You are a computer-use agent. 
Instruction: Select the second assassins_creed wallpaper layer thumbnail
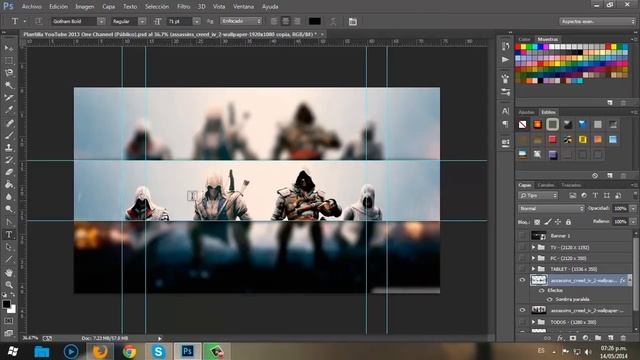click(x=538, y=310)
